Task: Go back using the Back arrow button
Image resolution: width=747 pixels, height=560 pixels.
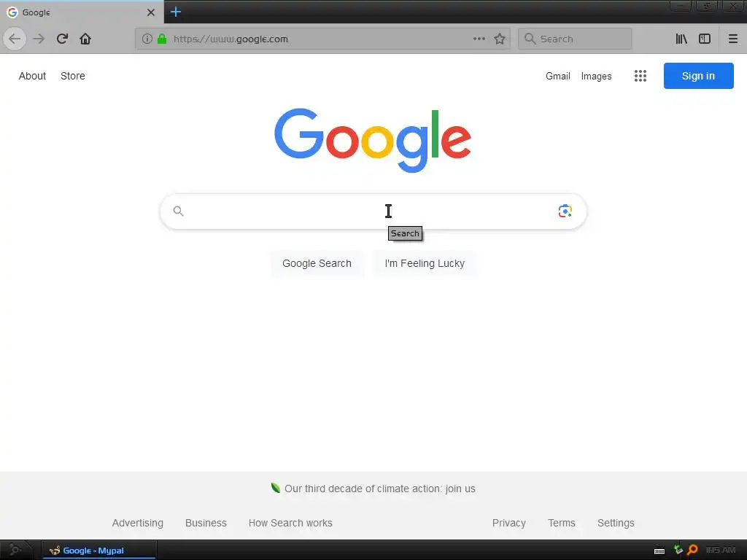Action: (15, 39)
